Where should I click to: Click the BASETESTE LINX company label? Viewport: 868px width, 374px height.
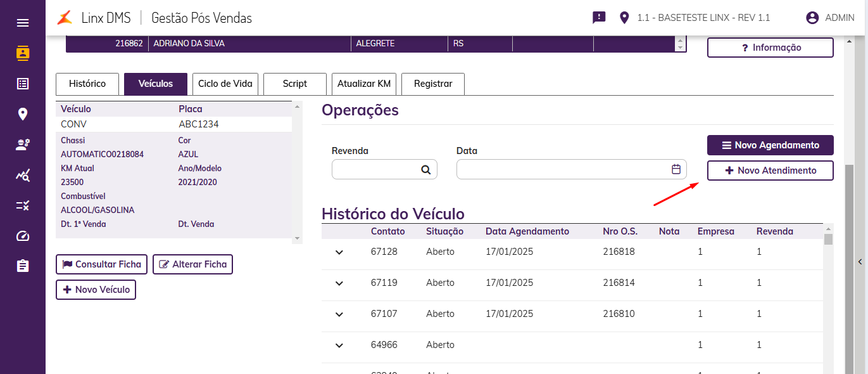(703, 18)
